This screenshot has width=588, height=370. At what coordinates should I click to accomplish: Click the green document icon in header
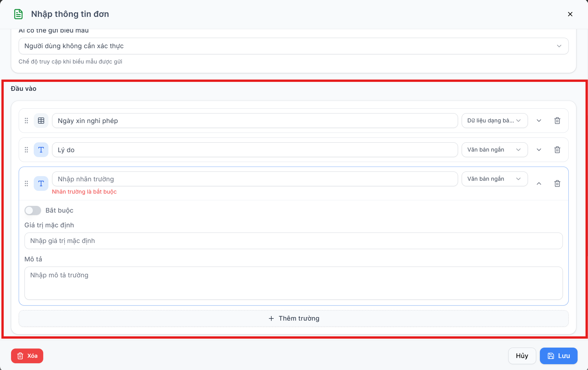point(18,14)
